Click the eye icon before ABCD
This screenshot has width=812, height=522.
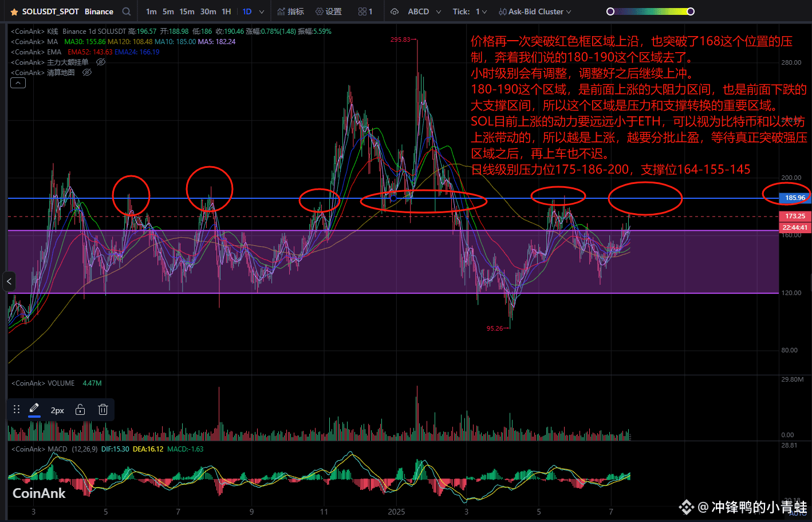(395, 11)
